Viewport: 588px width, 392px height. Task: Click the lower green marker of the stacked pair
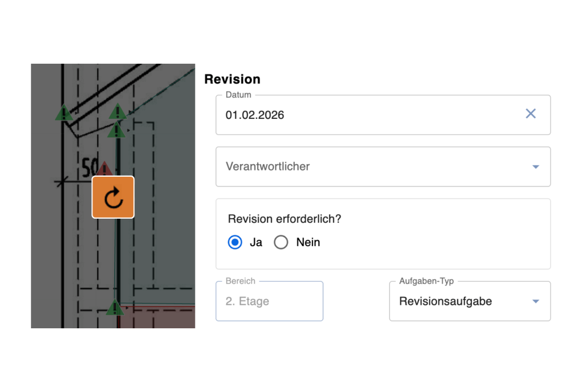[x=117, y=130]
